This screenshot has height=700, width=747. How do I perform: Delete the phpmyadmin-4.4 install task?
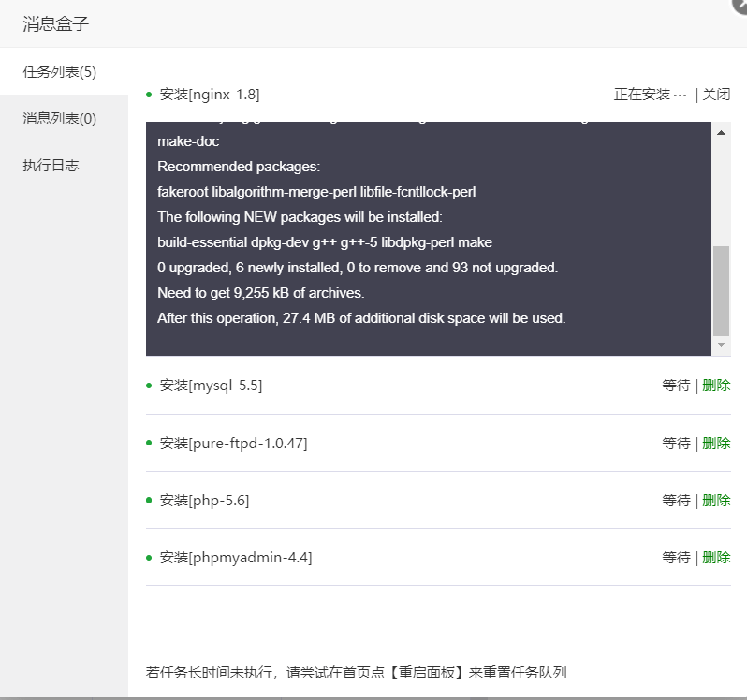[x=716, y=558]
